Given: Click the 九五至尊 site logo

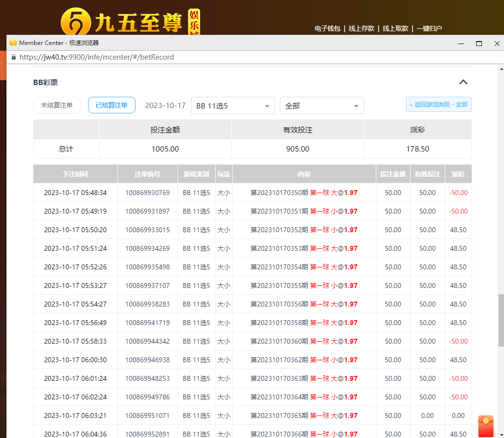Looking at the screenshot, I should click(130, 22).
